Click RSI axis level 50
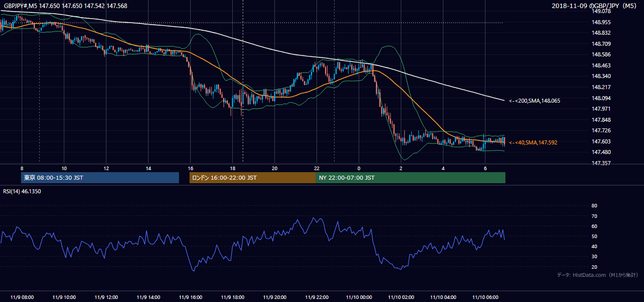The height and width of the screenshot is (302, 644). pyautogui.click(x=594, y=236)
